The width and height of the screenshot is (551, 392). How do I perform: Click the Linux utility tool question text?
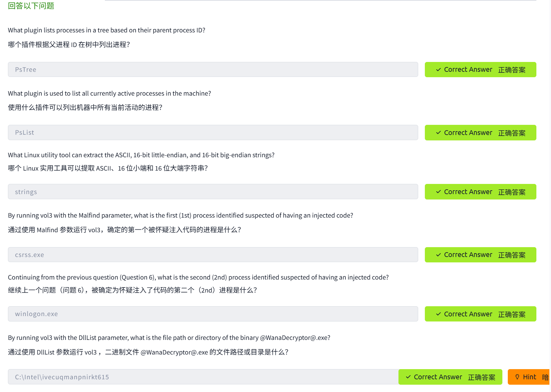[x=141, y=155]
